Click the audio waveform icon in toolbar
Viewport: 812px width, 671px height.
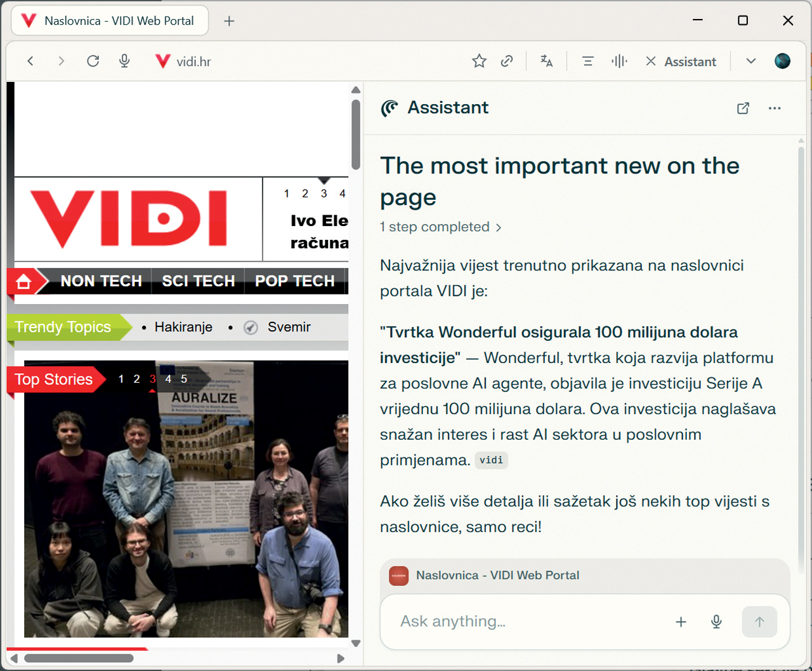(x=619, y=61)
